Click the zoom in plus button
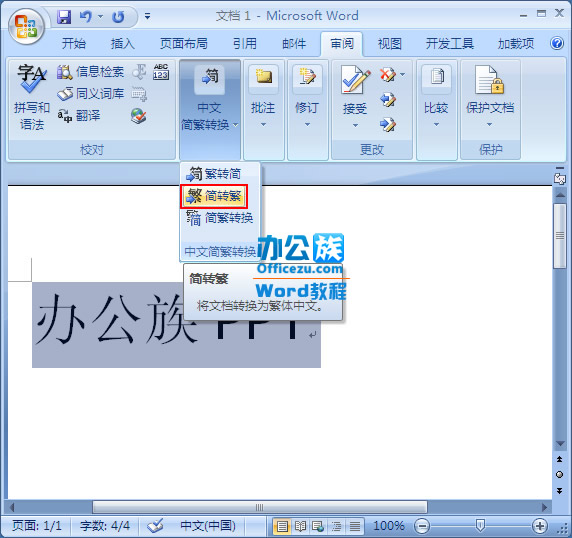 (x=540, y=526)
